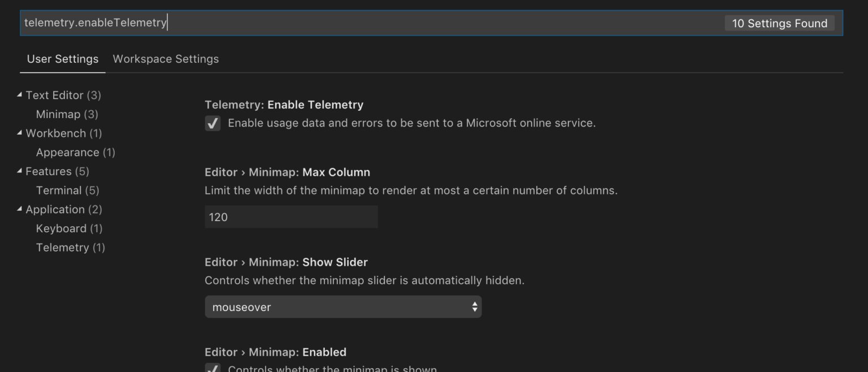This screenshot has height=372, width=868.
Task: Uncheck Enable Telemetry setting
Action: [x=212, y=123]
